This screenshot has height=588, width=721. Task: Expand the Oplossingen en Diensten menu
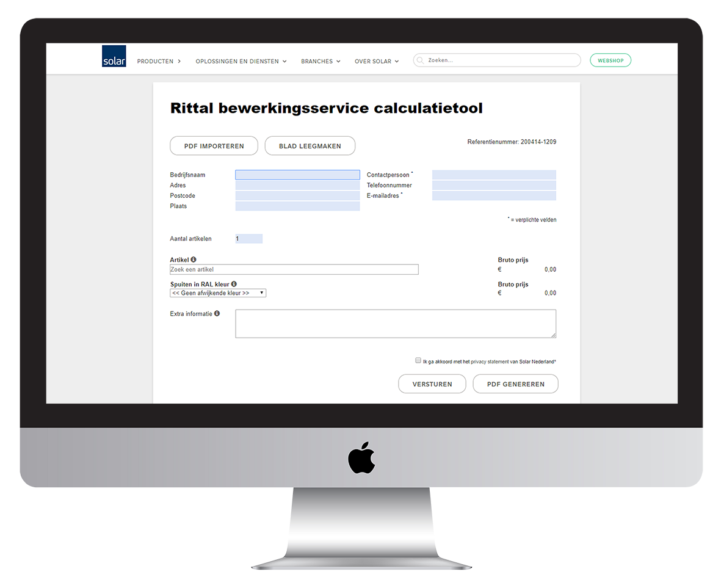[x=240, y=61]
